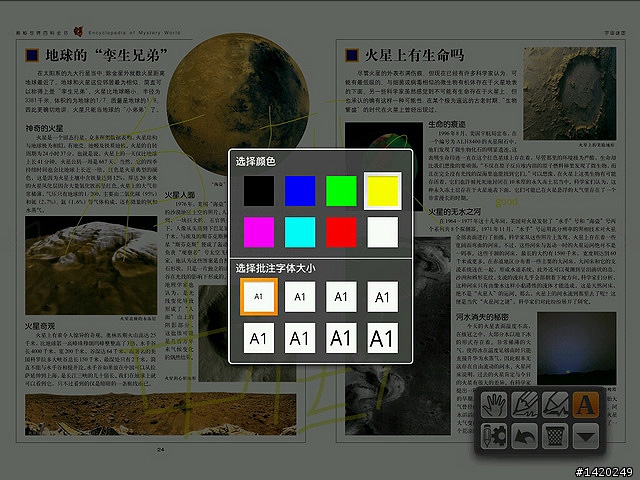Screen dimensions: 640x480
Task: Choose the third A1 size in bottom row
Action: [341, 338]
